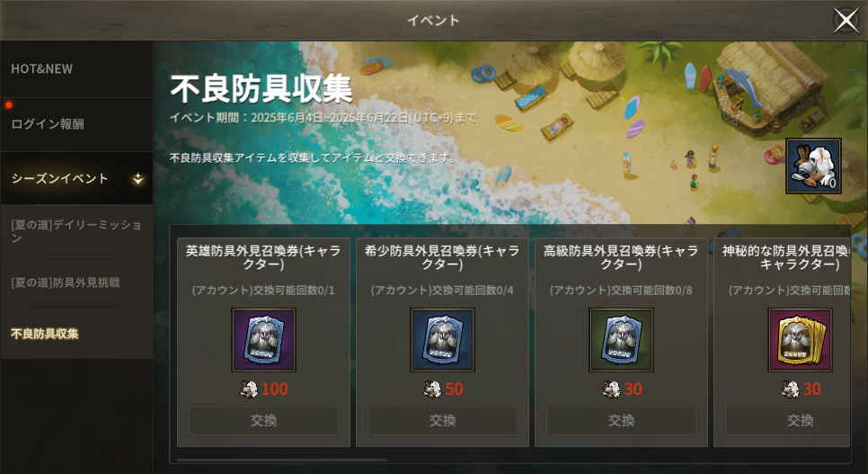The width and height of the screenshot is (868, 474).
Task: Click the red notification dot above ログイン報酬
Action: tap(8, 104)
